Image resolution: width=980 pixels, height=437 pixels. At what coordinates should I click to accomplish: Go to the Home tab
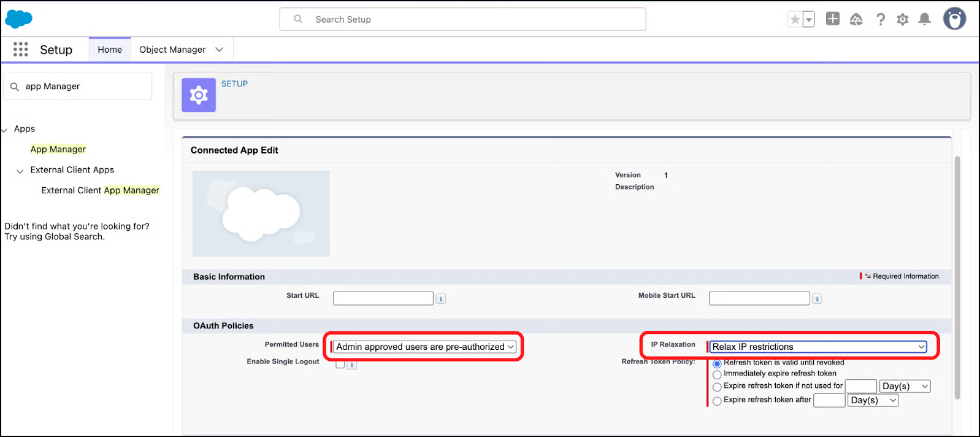pos(110,50)
